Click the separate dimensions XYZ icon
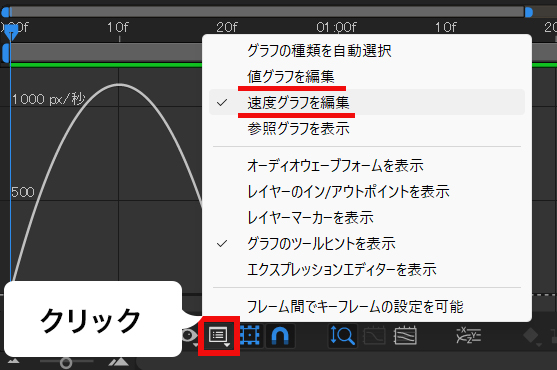This screenshot has height=370, width=557. pos(468,336)
